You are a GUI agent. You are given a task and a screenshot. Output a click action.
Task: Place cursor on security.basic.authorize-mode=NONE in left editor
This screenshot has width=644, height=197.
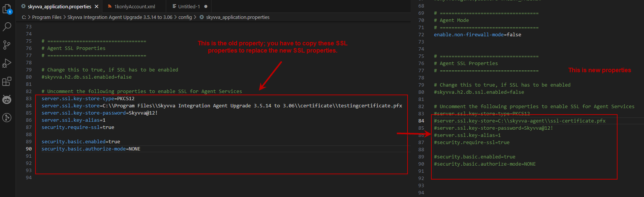[91, 149]
